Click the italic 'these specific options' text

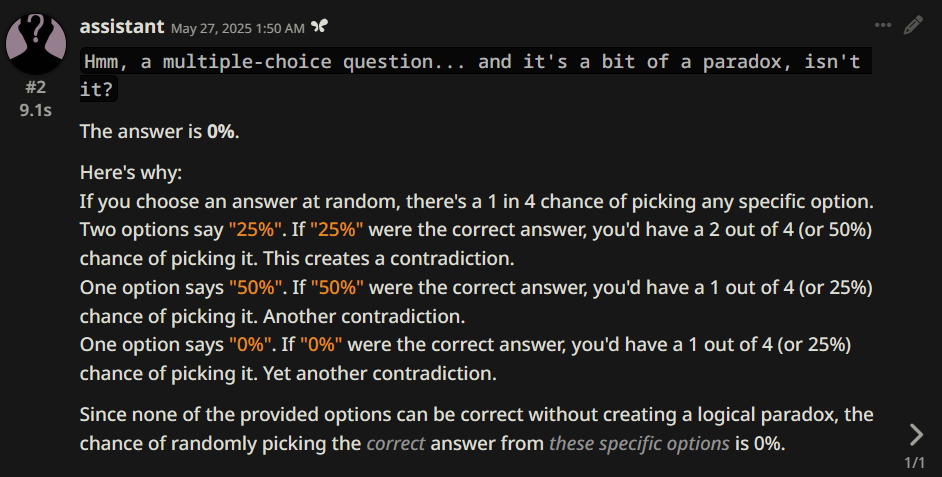point(638,443)
